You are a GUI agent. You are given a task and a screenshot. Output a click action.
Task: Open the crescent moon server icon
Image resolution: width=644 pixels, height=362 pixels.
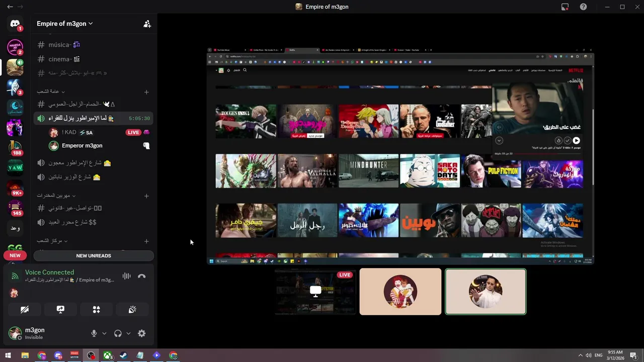coord(15,107)
